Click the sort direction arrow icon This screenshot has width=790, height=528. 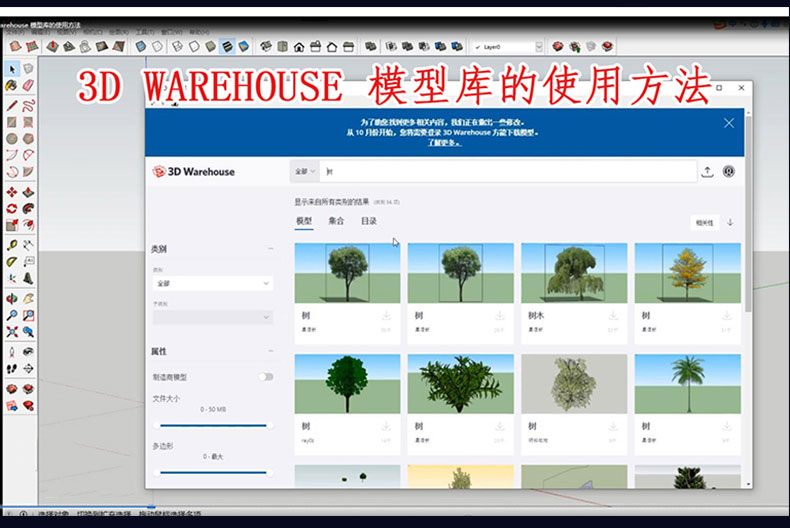730,222
